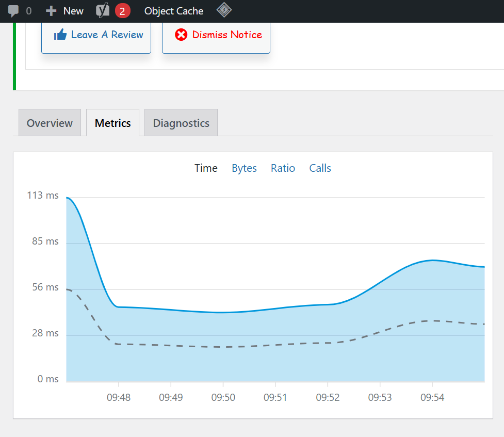Click the 0 ms axis label
The image size is (504, 437).
(48, 379)
